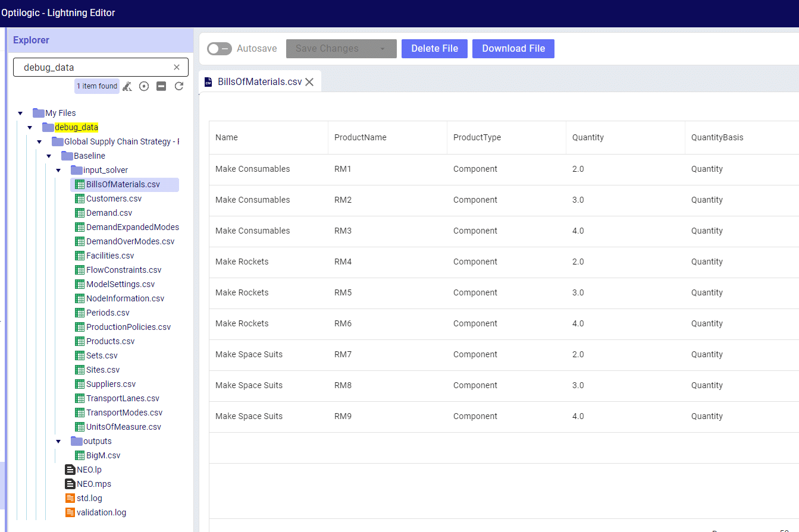Screen dimensions: 799x532
Task: Collapse all folders with the minus icon
Action: tap(161, 86)
